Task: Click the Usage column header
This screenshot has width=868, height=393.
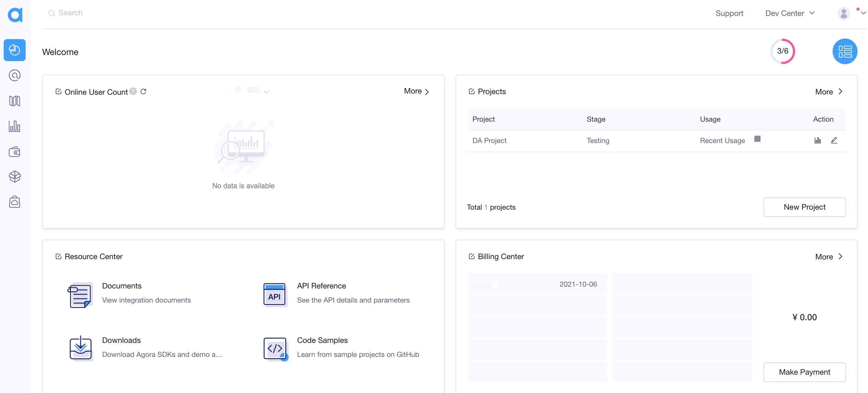Action: [x=710, y=119]
